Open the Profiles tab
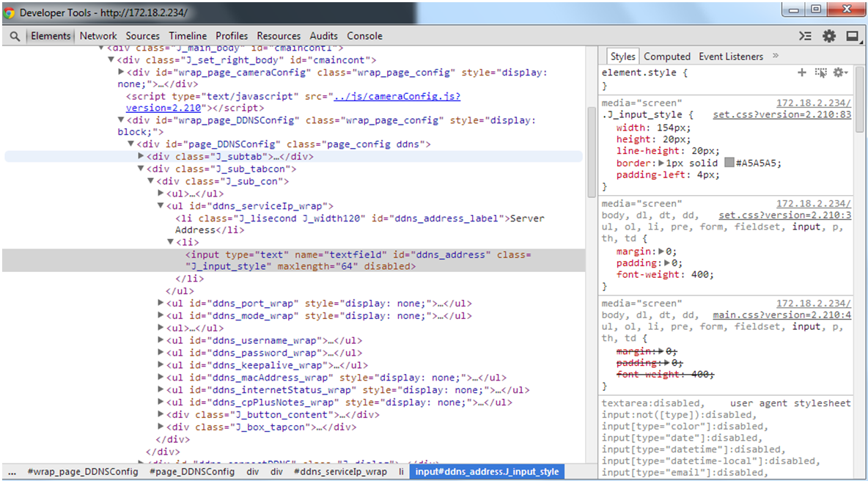 pyautogui.click(x=232, y=36)
